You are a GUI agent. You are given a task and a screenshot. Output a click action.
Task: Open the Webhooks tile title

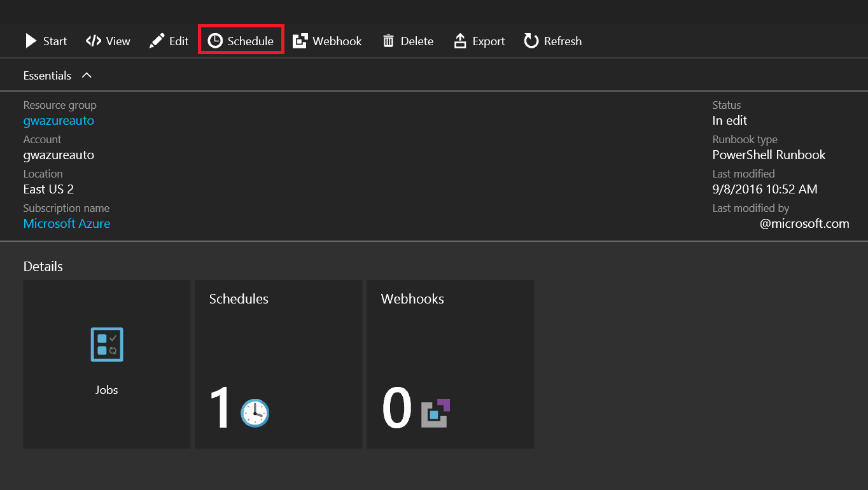(412, 299)
